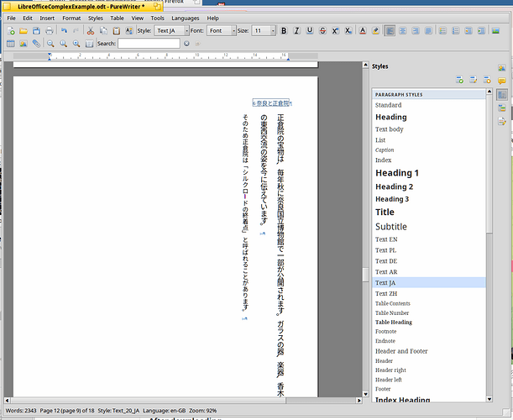Toggle the numbered list

(x=455, y=31)
